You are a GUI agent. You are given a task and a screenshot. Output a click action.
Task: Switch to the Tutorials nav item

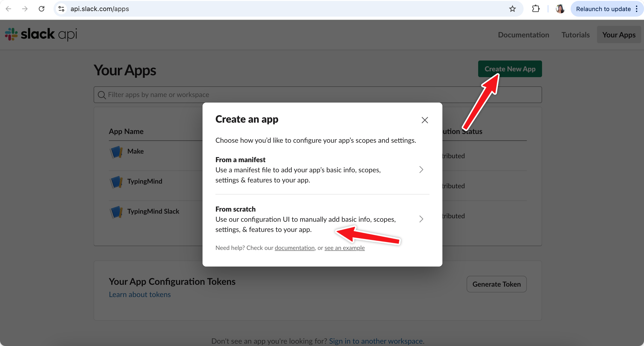(575, 35)
